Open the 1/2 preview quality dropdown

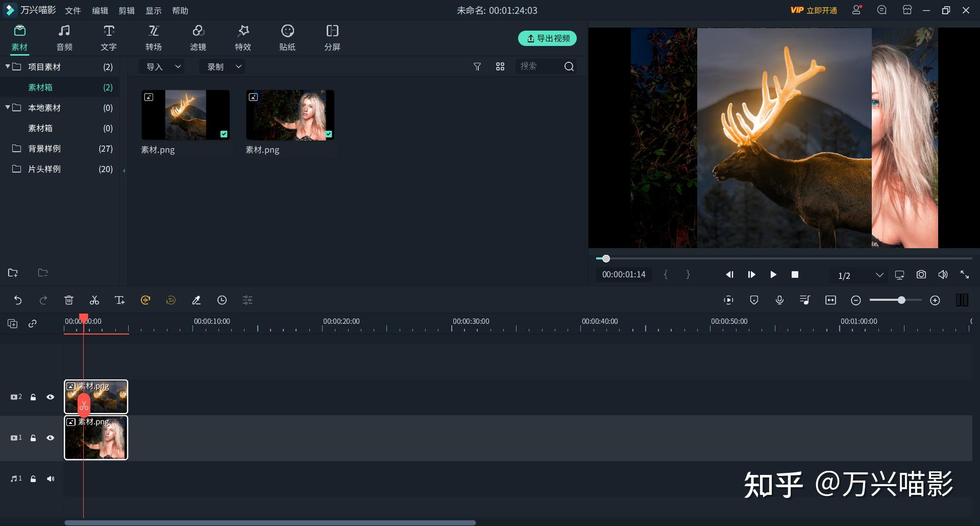[860, 275]
